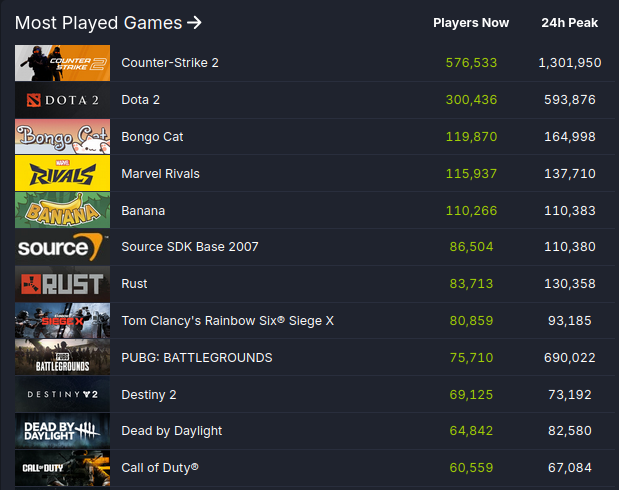Open the Dead by Daylight thumbnail
This screenshot has width=619, height=490.
62,431
